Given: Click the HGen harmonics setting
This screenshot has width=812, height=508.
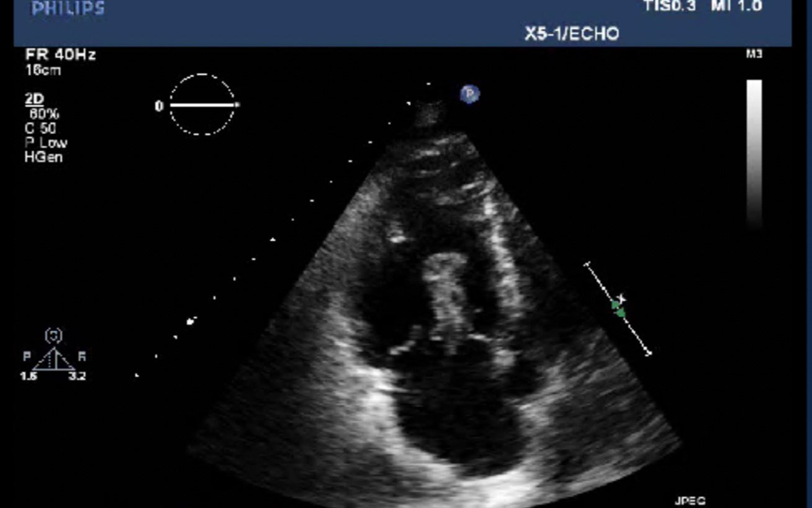Looking at the screenshot, I should click(43, 157).
